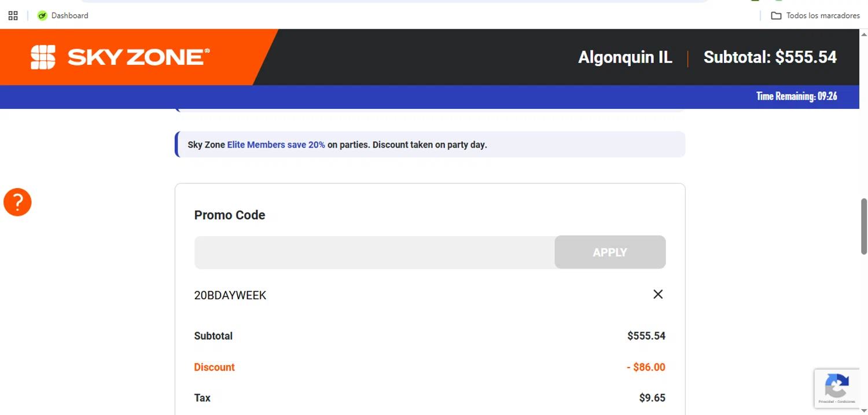Open the Elite Members save 20% link
Screen dimensions: 868x415
tap(276, 145)
